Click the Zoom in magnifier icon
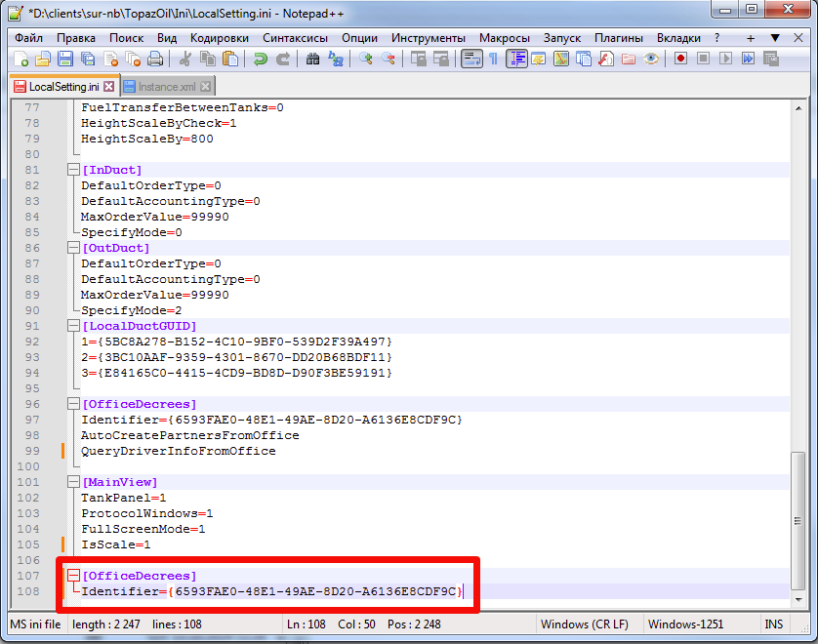The height and width of the screenshot is (644, 818). [x=365, y=59]
